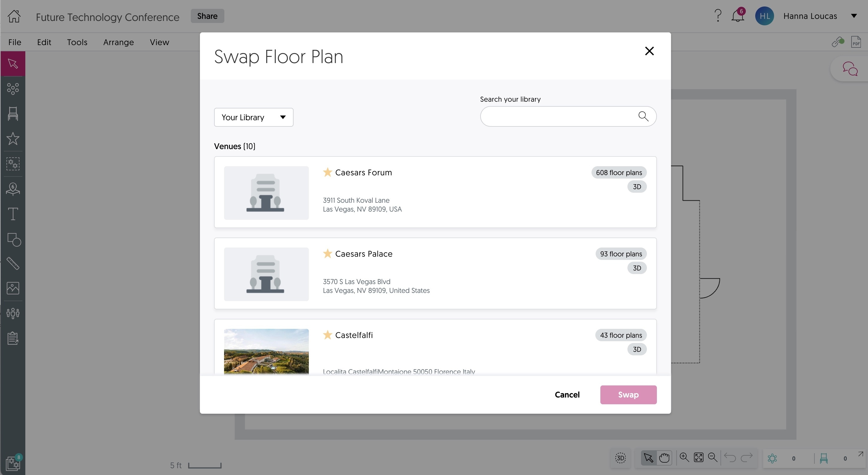Open the help question mark
868x475 pixels.
pyautogui.click(x=718, y=16)
